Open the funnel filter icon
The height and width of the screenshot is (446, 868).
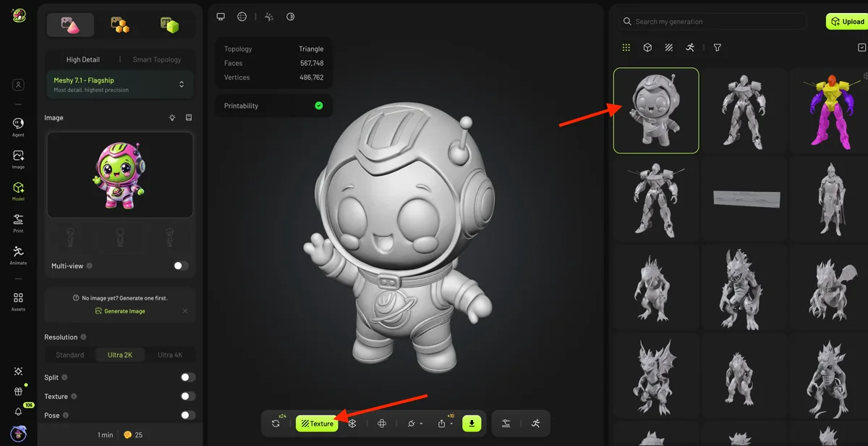click(718, 48)
